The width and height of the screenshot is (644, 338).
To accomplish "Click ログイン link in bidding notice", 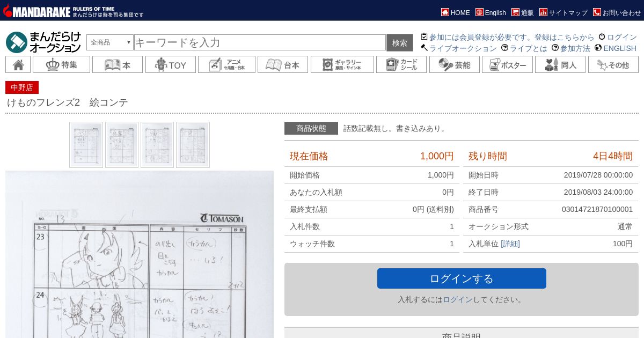I will [x=458, y=299].
